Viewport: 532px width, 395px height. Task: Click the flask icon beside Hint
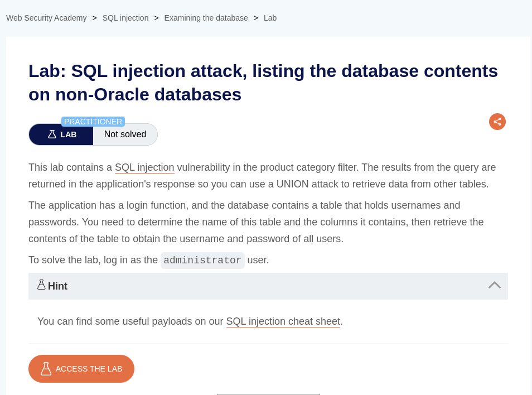[41, 285]
